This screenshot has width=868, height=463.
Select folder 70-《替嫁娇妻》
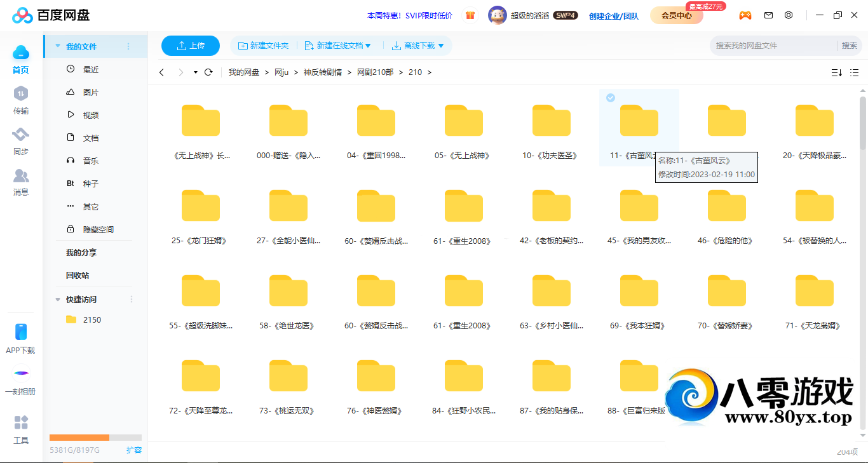(726, 300)
